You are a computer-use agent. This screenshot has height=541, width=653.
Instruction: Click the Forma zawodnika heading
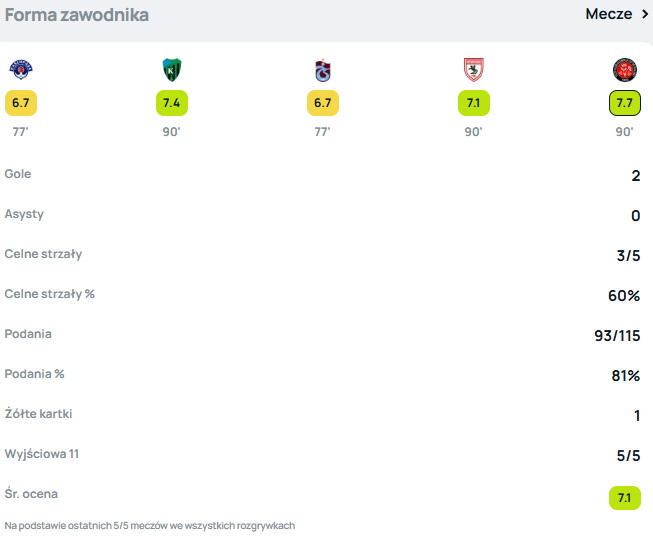tap(77, 15)
